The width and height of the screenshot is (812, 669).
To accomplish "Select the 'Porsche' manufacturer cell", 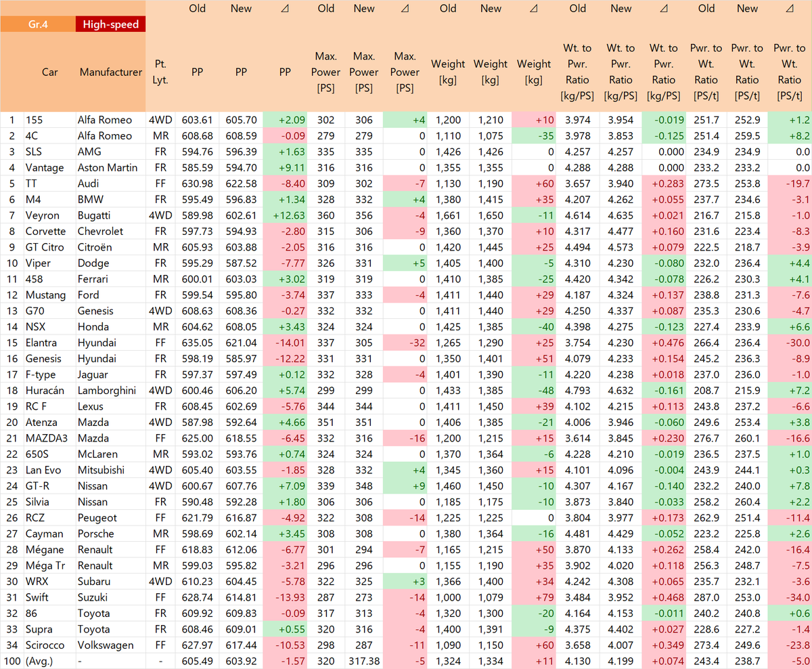I will click(x=111, y=534).
